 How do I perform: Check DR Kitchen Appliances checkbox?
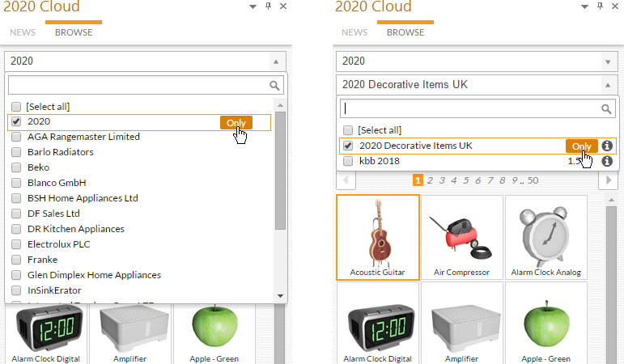[x=16, y=229]
